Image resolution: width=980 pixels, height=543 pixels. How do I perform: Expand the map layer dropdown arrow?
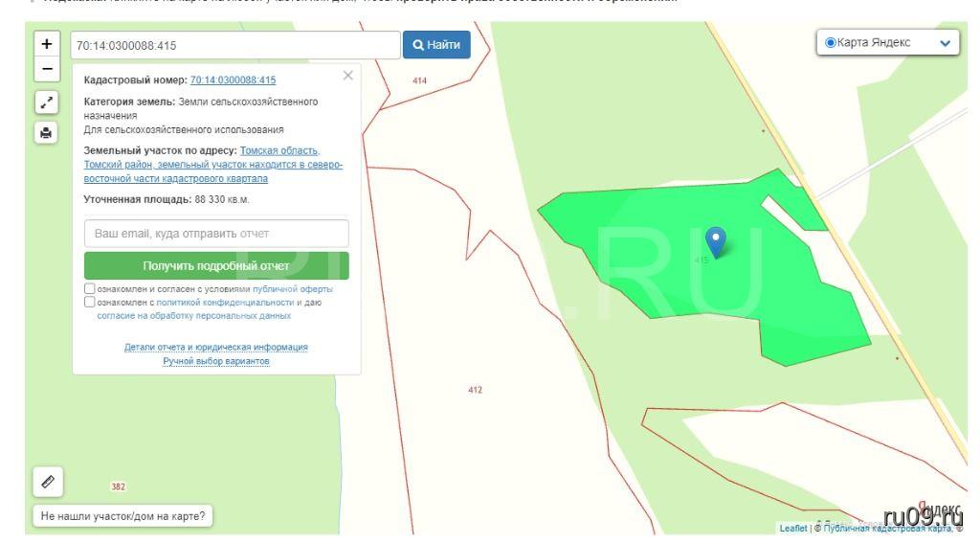946,43
